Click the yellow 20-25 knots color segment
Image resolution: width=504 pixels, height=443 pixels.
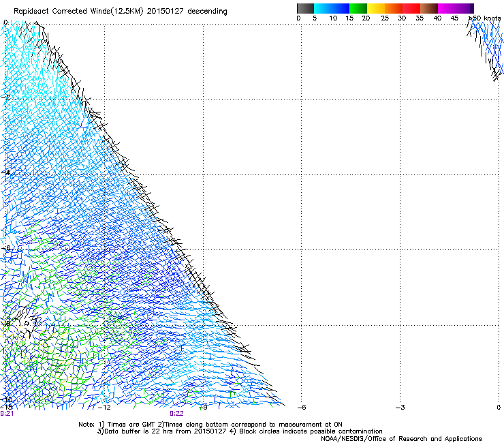coord(376,8)
